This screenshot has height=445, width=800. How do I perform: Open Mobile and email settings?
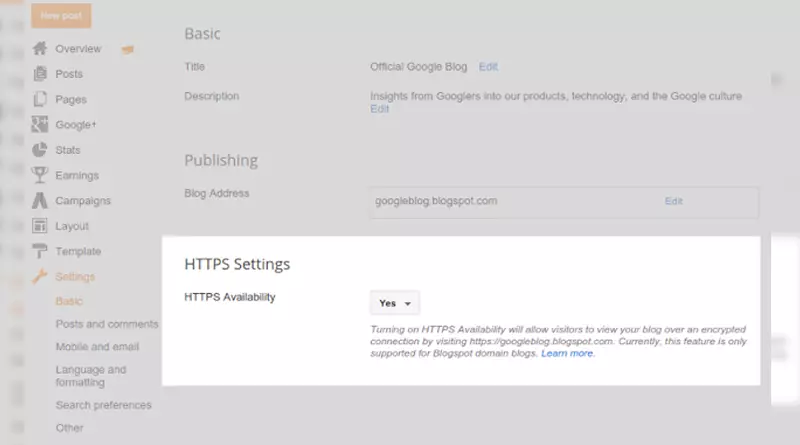[x=97, y=347]
